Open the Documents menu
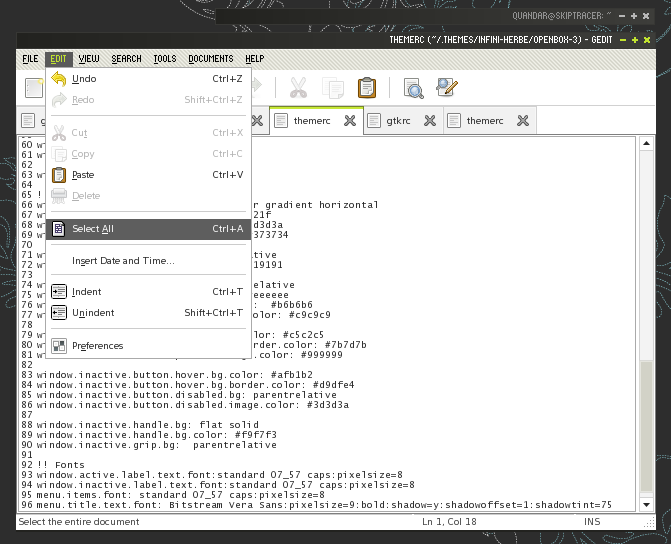 pyautogui.click(x=211, y=59)
